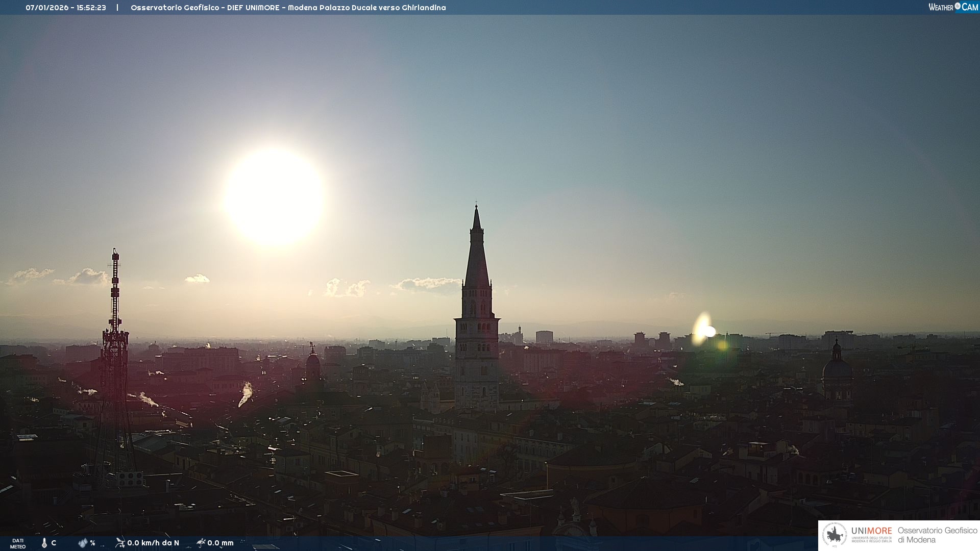Click the rain umbrella icon
The width and height of the screenshot is (980, 551).
click(201, 543)
